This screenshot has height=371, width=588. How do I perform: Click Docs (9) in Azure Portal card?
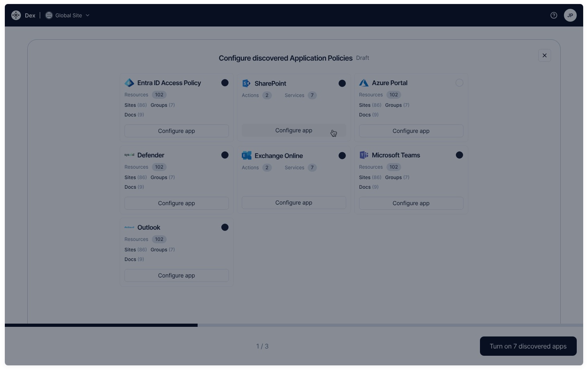pos(369,115)
